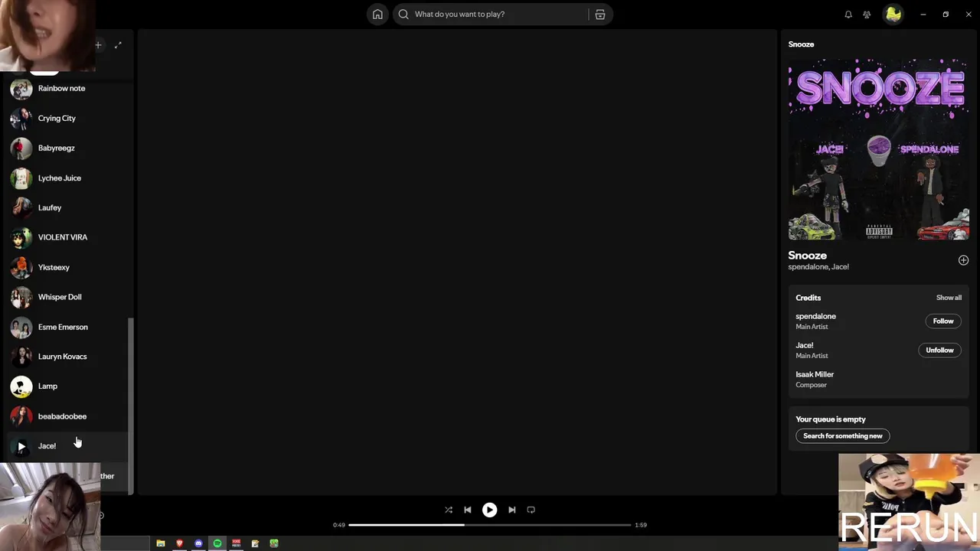
Task: Open Jace! artist name in library
Action: (47, 446)
